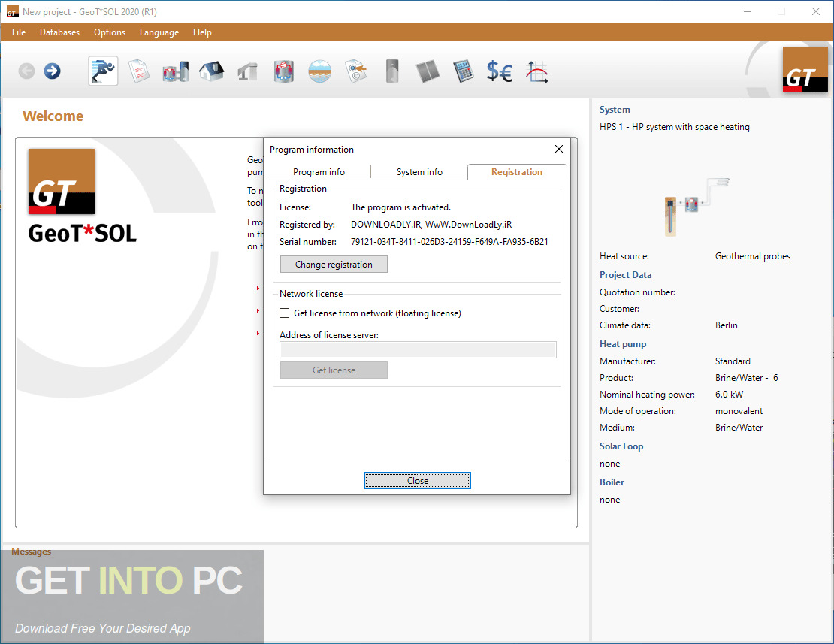Click the GeoT*SOL logo on Welcome page
834x644 pixels.
(82, 196)
